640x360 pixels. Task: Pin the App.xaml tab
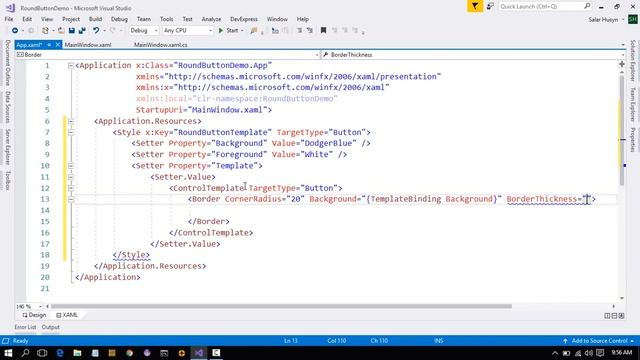pyautogui.click(x=49, y=44)
